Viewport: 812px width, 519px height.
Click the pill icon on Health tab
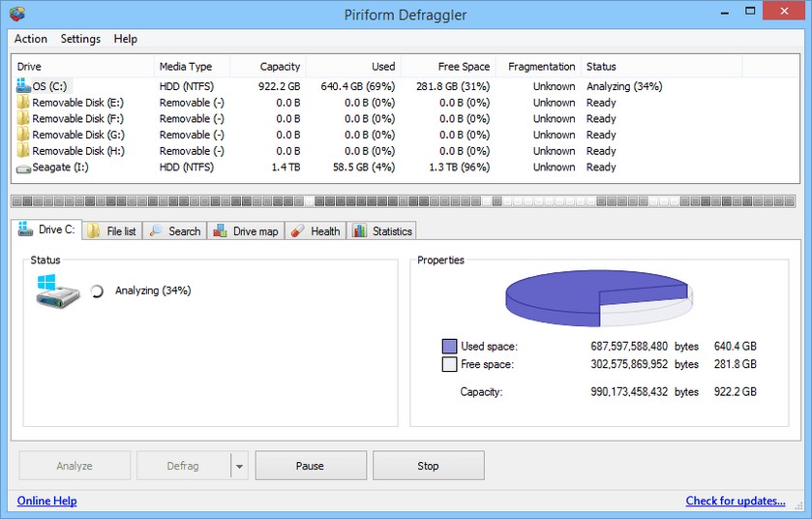pyautogui.click(x=297, y=231)
